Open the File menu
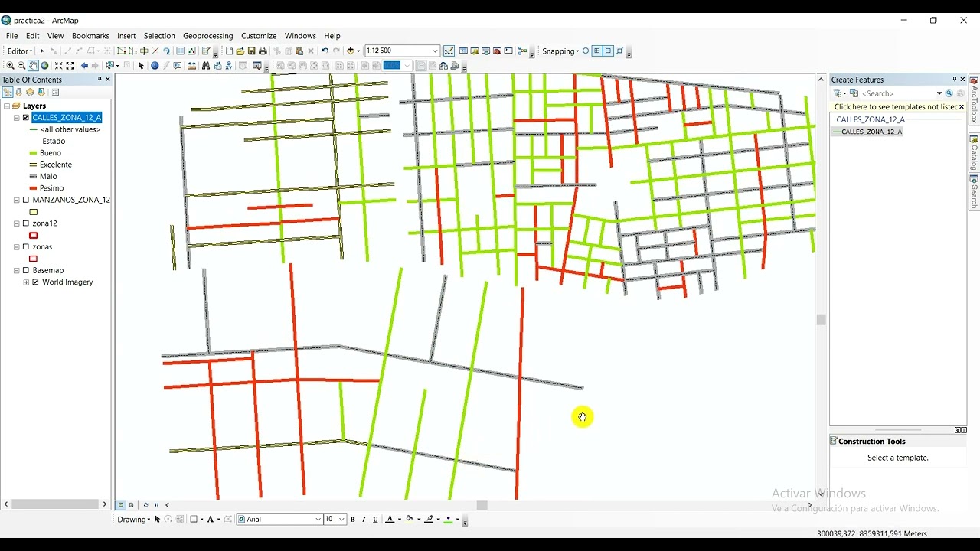This screenshot has height=551, width=980. pos(11,36)
